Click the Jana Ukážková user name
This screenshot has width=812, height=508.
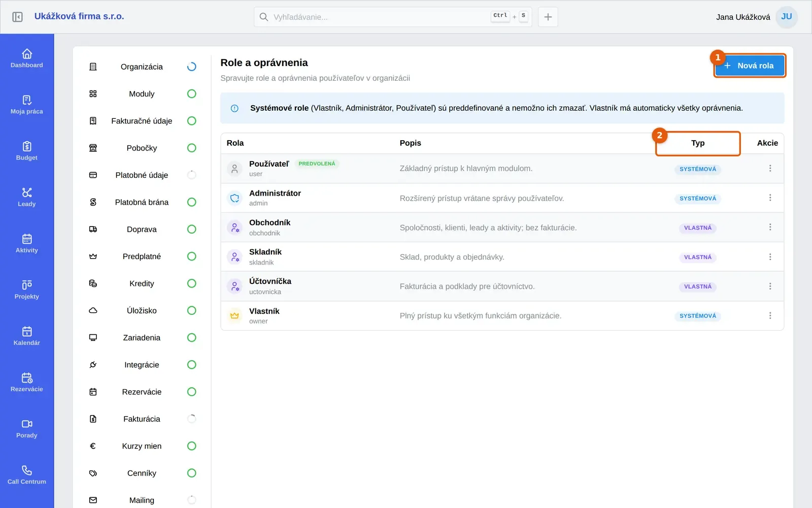tap(743, 17)
